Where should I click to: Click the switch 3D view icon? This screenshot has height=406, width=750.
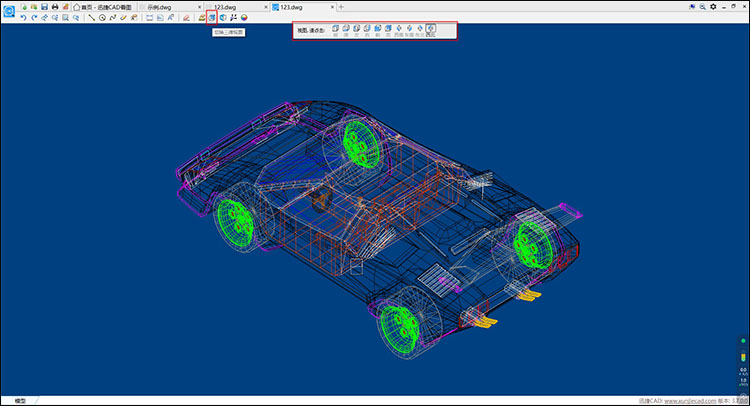coord(212,18)
